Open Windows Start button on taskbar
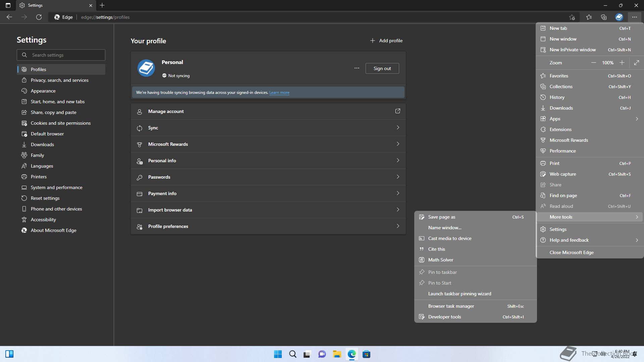644x362 pixels. 278,354
